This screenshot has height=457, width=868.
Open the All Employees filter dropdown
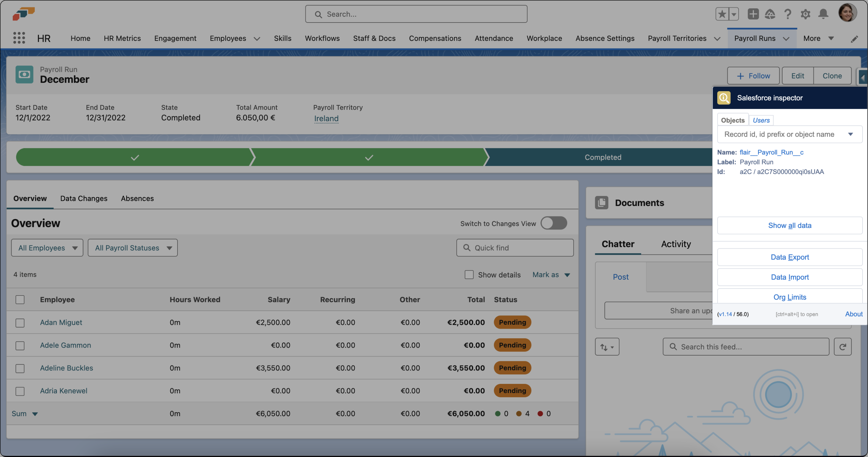(47, 248)
